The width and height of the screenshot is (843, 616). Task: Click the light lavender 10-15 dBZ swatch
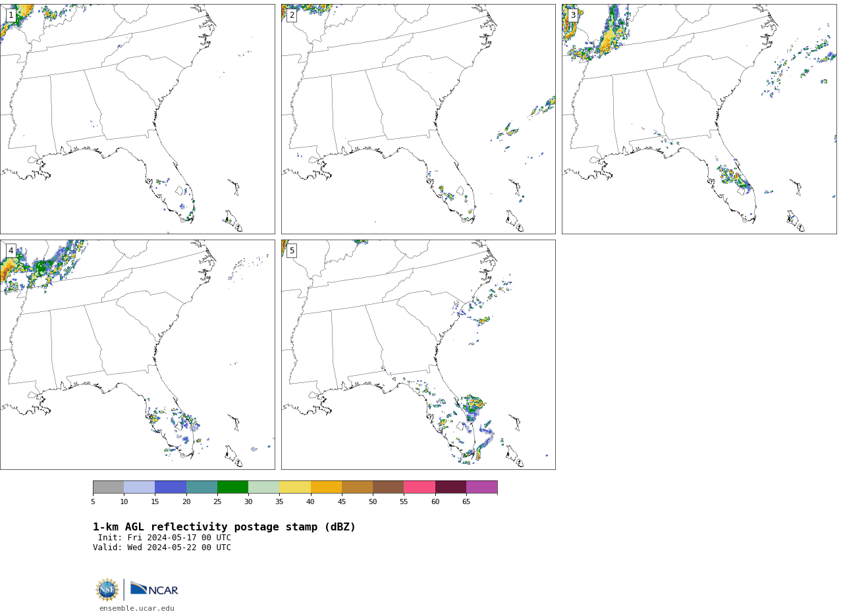click(x=140, y=487)
